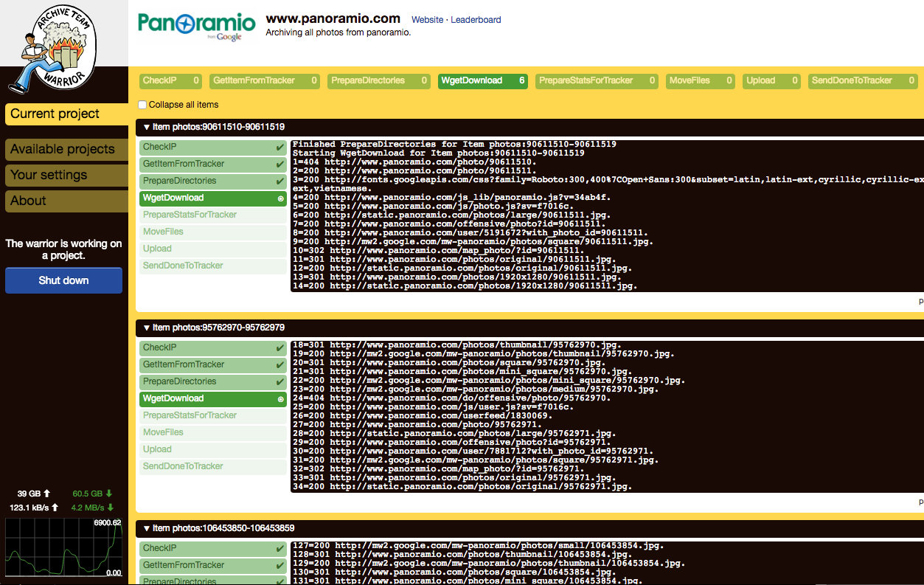Image resolution: width=924 pixels, height=585 pixels.
Task: Open the Website link
Action: click(428, 20)
